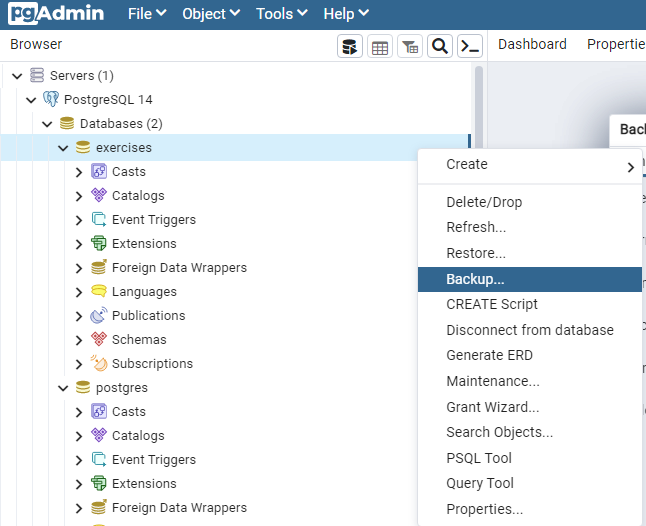
Task: Collapse the Servers (1) node
Action: [17, 76]
